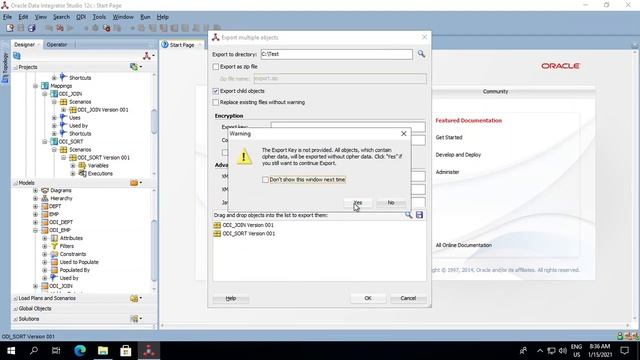Screen dimensions: 640x360
Task: Open the File menu
Action: coord(7,17)
